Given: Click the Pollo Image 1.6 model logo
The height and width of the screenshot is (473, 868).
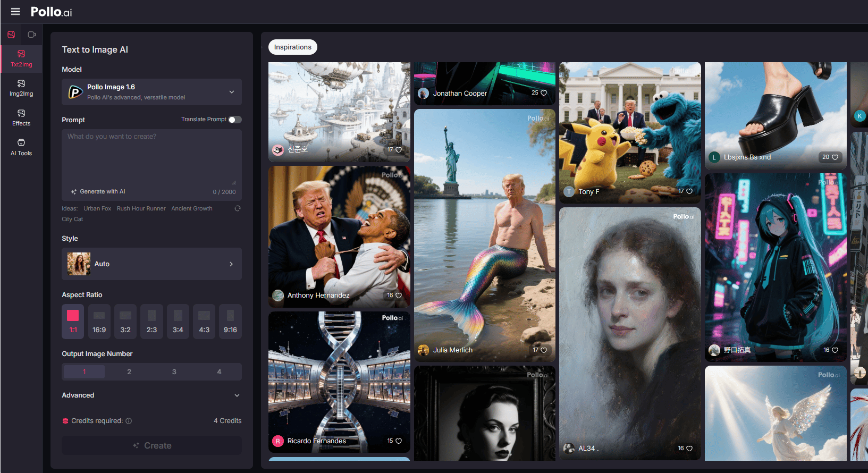Looking at the screenshot, I should [75, 92].
